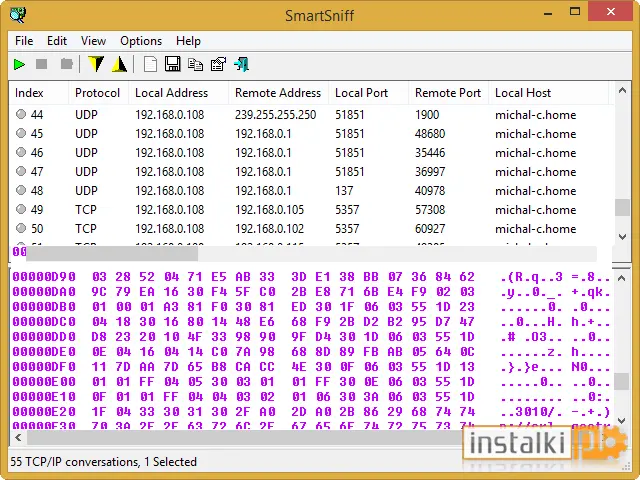Image resolution: width=640 pixels, height=480 pixels.
Task: Click TCP protocol cell in row 49
Action: pos(86,209)
